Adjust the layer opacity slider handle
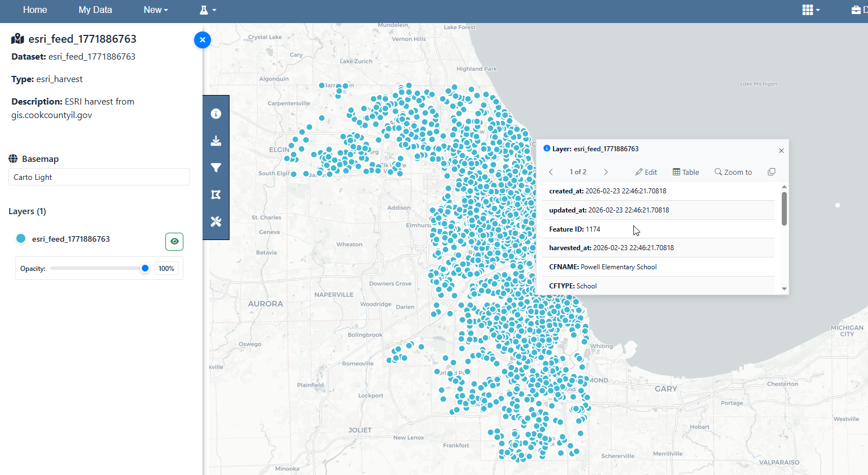This screenshot has height=475, width=868. click(x=145, y=268)
